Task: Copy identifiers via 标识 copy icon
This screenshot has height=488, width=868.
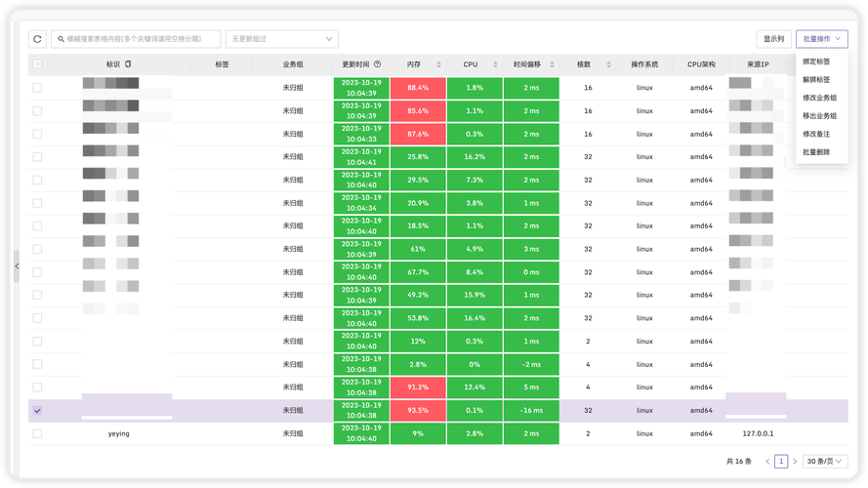Action: tap(128, 64)
